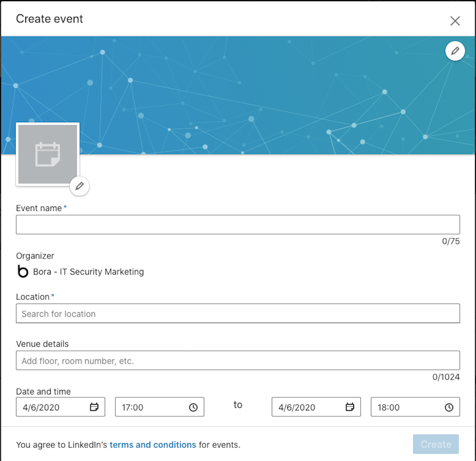Close the Create event dialog
Screen dimensions: 476x461
tap(455, 20)
